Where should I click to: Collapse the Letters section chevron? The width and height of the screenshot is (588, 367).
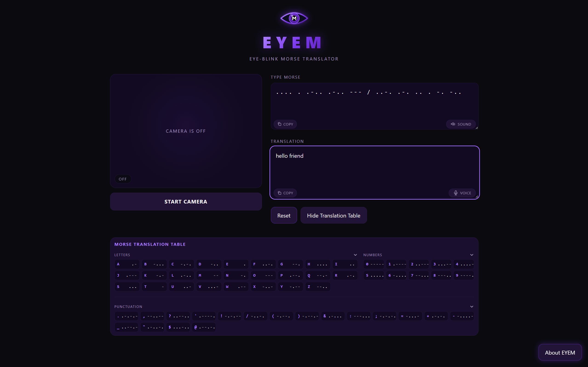click(355, 255)
